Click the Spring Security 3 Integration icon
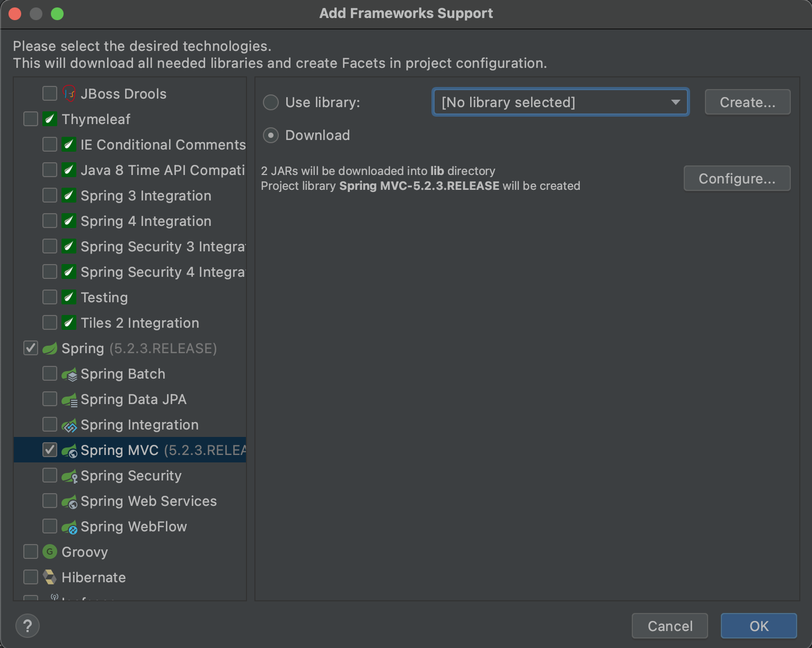The width and height of the screenshot is (812, 648). click(69, 247)
